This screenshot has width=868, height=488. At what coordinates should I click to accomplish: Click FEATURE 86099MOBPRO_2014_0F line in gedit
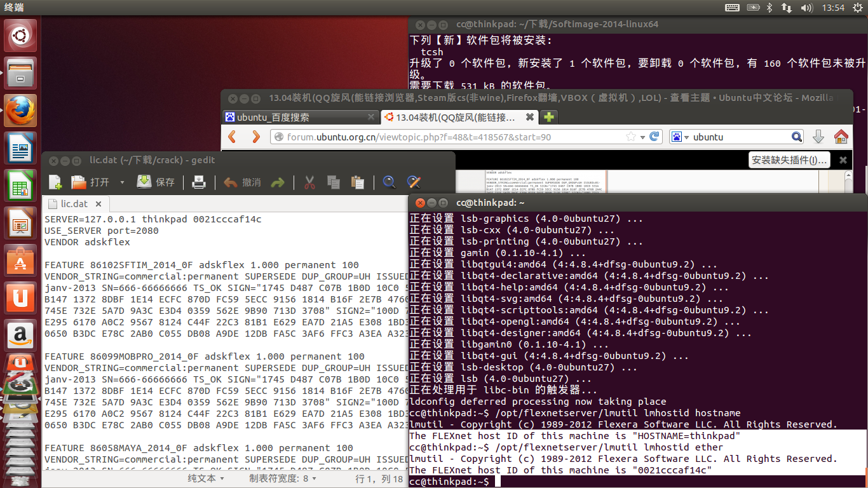[x=204, y=356]
